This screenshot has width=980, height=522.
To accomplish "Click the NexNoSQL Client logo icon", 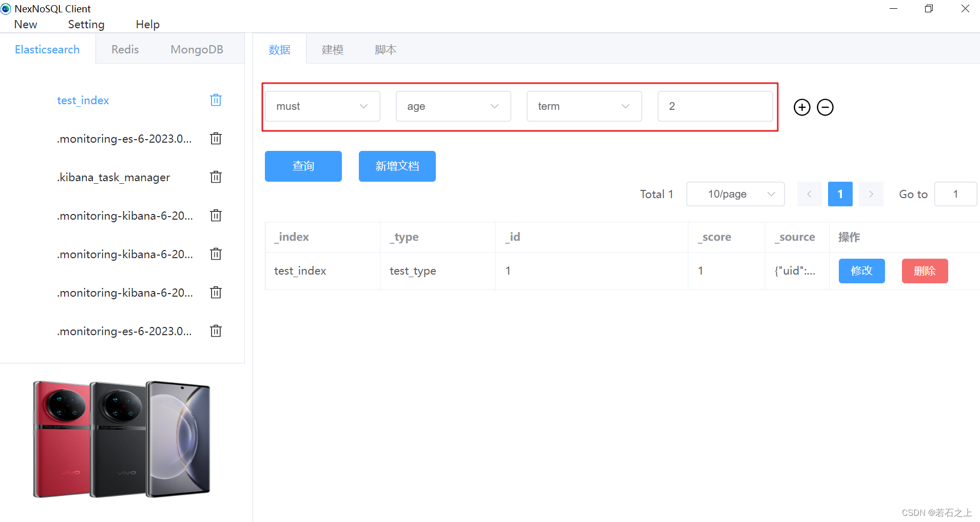I will [6, 8].
